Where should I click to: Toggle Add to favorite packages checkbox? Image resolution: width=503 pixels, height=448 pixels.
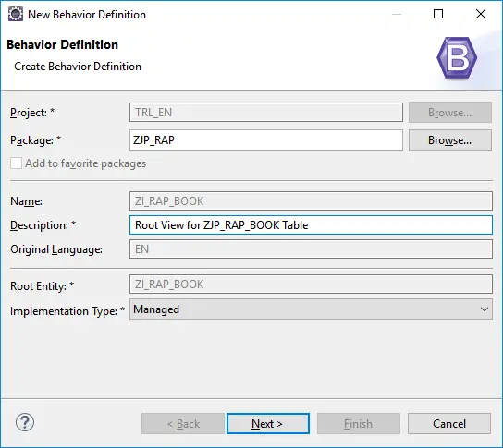tap(16, 163)
